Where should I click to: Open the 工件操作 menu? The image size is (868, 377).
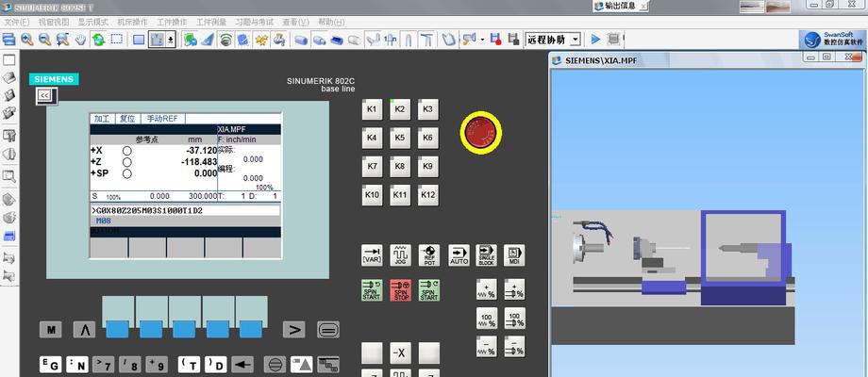(x=172, y=22)
